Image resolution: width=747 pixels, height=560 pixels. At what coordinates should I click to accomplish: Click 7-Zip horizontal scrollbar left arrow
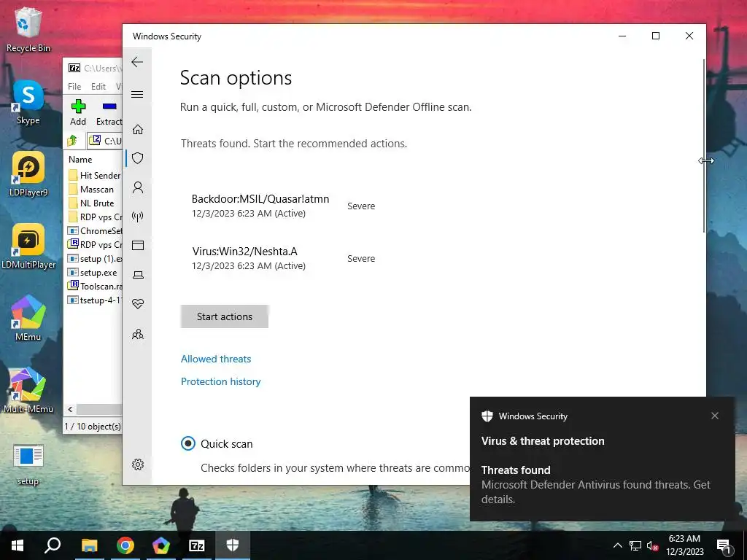click(x=71, y=409)
